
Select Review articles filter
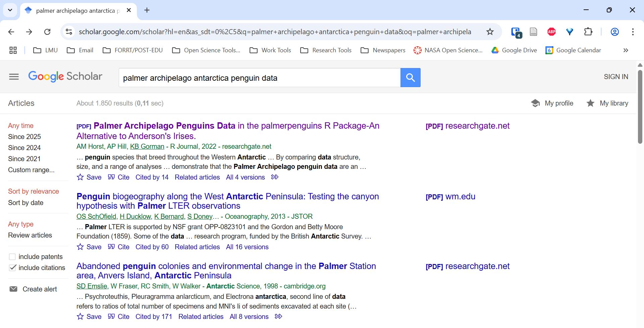pyautogui.click(x=30, y=235)
